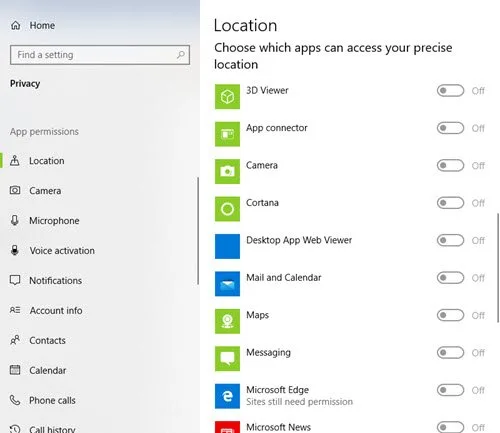Open Account info privacy settings
Viewport: 500px width, 433px height.
pos(56,311)
